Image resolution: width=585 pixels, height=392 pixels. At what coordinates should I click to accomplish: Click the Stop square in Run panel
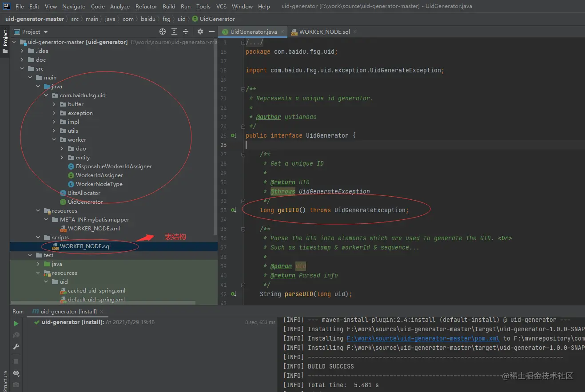point(16,361)
